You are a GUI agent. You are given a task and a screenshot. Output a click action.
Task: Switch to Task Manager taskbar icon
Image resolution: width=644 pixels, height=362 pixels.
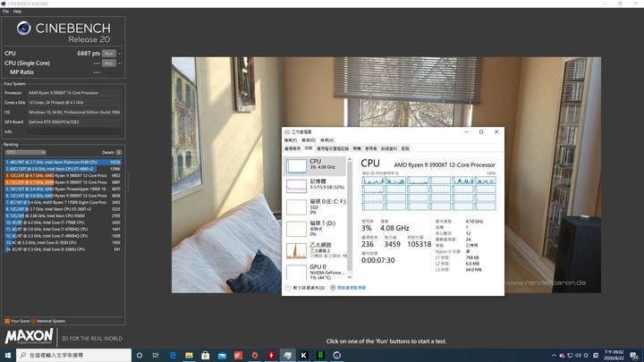pos(287,355)
